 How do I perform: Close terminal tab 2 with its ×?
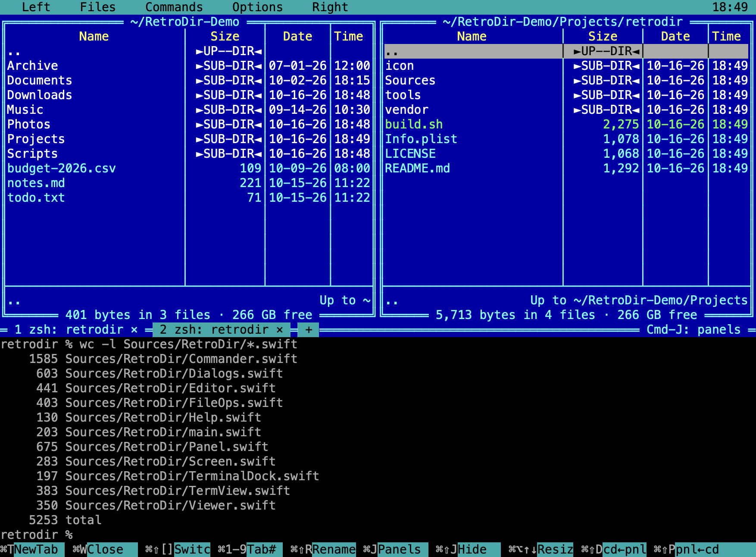click(x=280, y=330)
